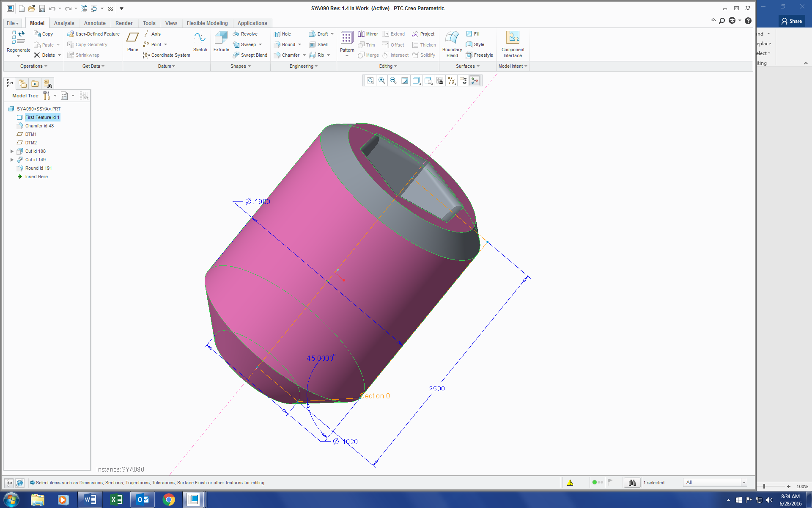Click Zoom In on graphics toolbar
The height and width of the screenshot is (508, 812).
(381, 80)
